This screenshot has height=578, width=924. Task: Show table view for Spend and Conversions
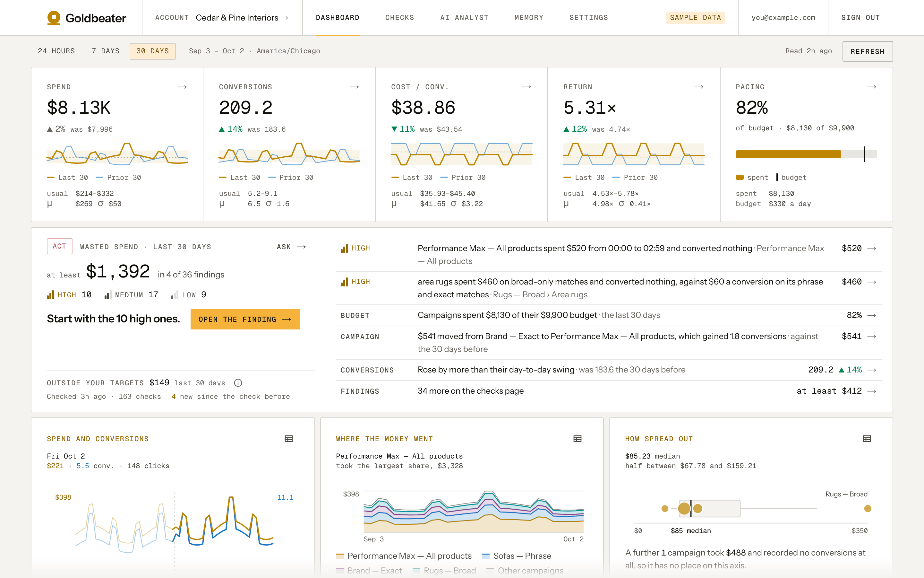(x=289, y=439)
